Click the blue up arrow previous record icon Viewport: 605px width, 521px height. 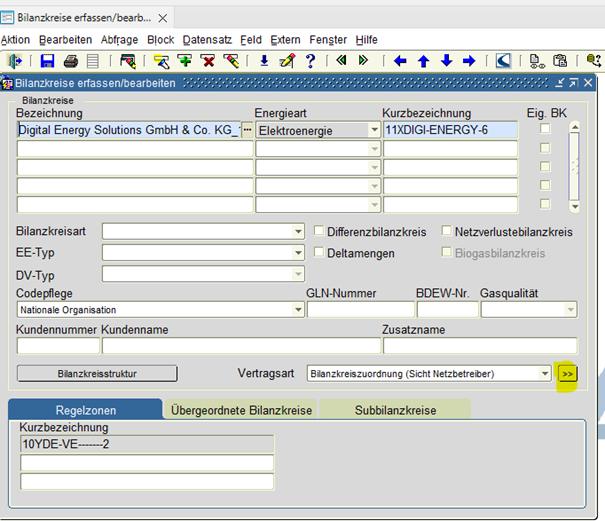(x=423, y=61)
